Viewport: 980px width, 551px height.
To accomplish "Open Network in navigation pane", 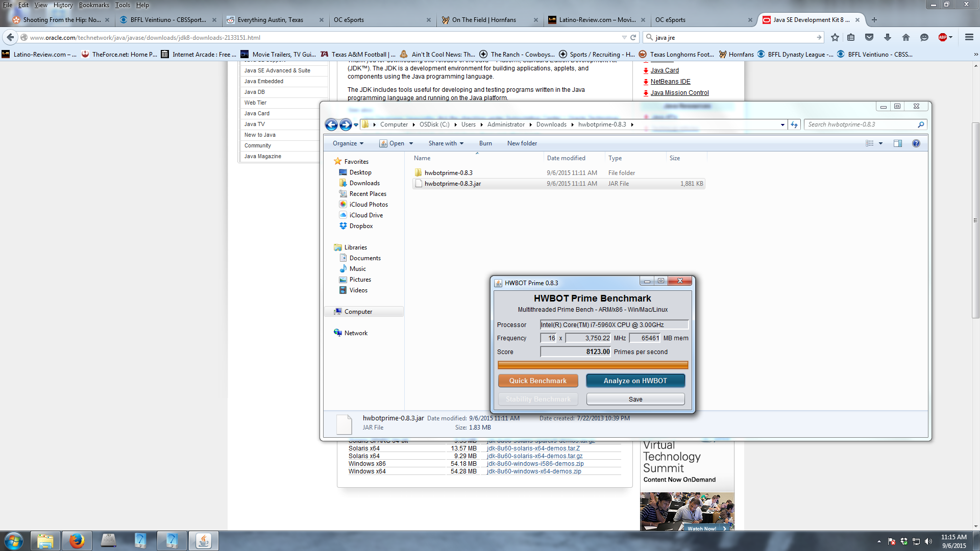I will (355, 333).
